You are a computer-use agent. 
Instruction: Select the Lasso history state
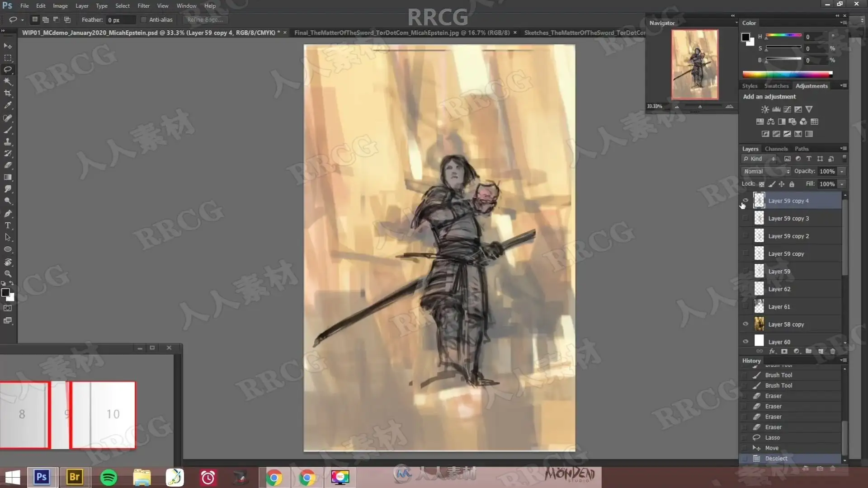pos(791,437)
